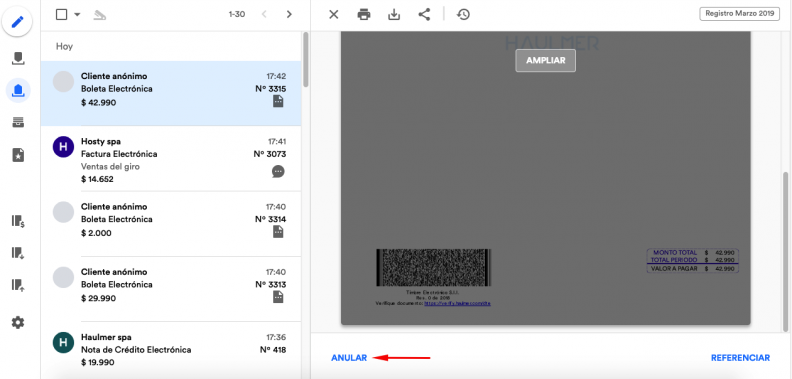
Task: Go to the next page of documents
Action: pyautogui.click(x=289, y=14)
